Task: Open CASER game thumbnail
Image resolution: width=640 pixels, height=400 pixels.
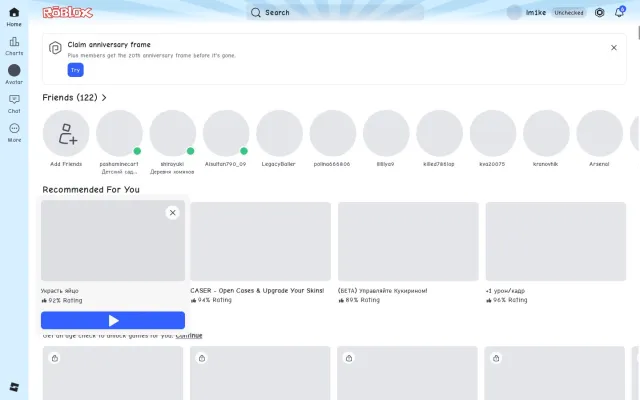Action: click(x=260, y=241)
